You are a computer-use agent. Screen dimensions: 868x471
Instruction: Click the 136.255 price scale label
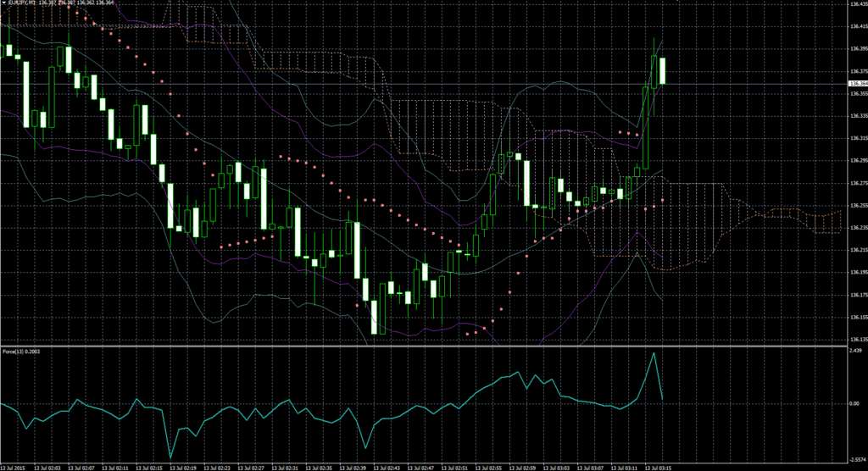pyautogui.click(x=858, y=205)
